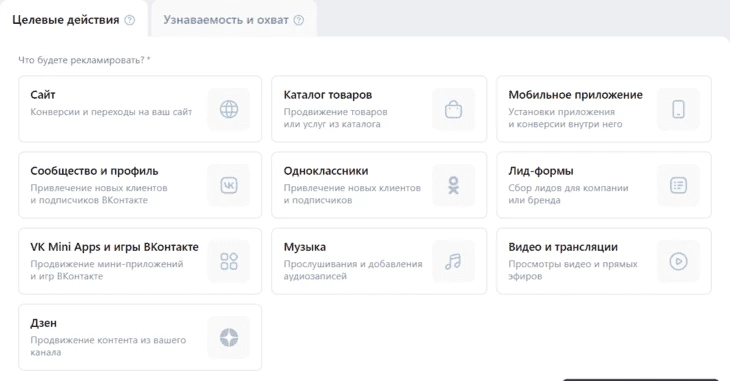This screenshot has height=381, width=730.
Task: Click the music note icon on Музыка card
Action: [x=453, y=261]
